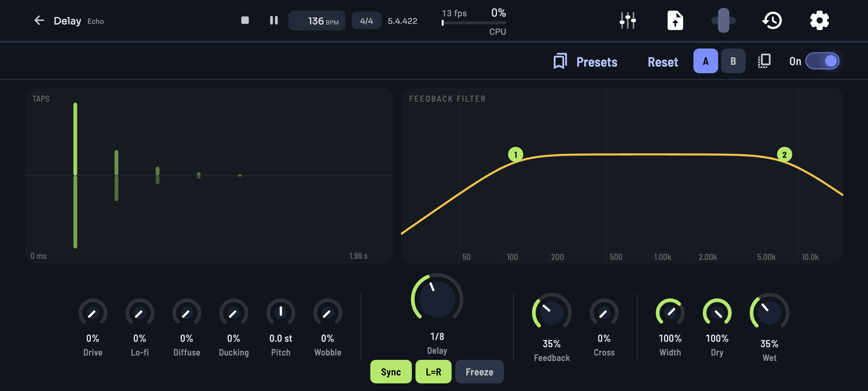Click the 0.0 st pitch value
The width and height of the screenshot is (868, 391).
[x=281, y=339]
